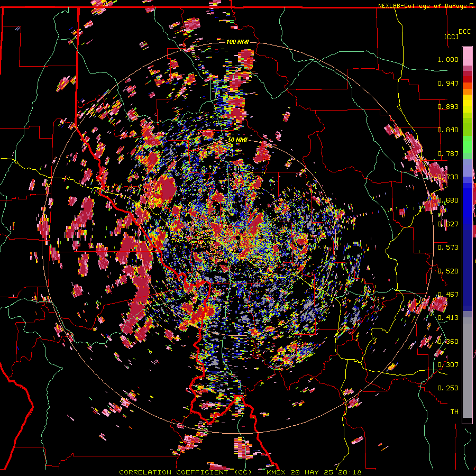Select the DCC product label
This screenshot has width=476, height=476.
point(464,32)
